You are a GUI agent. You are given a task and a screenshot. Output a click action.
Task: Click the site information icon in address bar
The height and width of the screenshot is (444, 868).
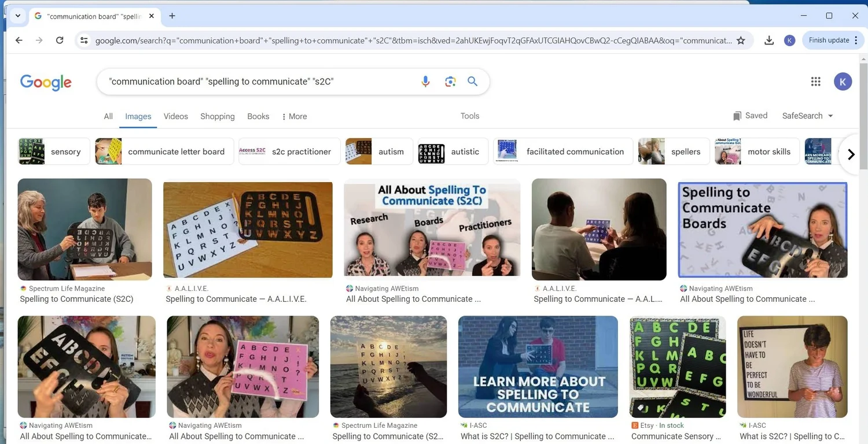pyautogui.click(x=84, y=40)
